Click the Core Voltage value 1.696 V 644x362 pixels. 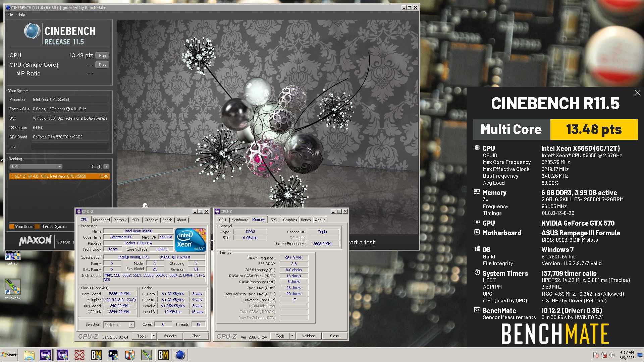tap(161, 249)
